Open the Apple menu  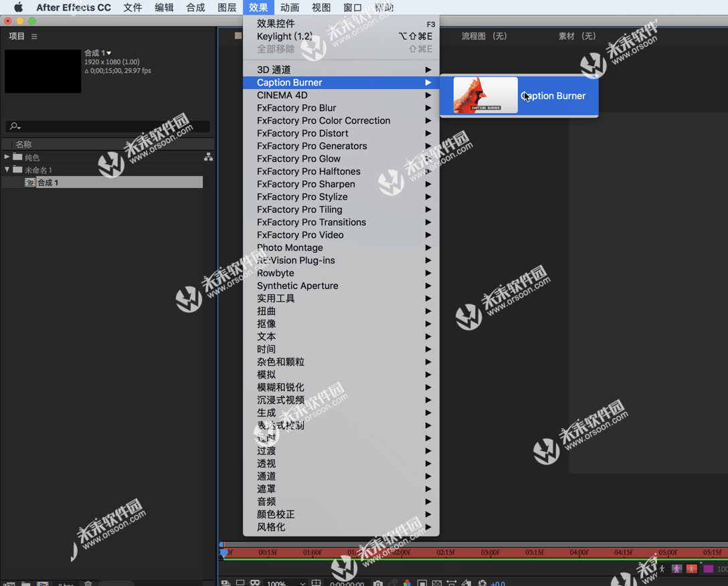click(x=18, y=7)
